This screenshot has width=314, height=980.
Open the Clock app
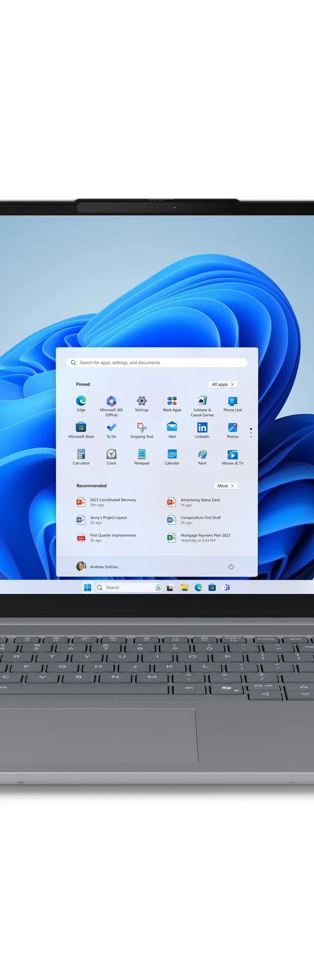click(111, 456)
